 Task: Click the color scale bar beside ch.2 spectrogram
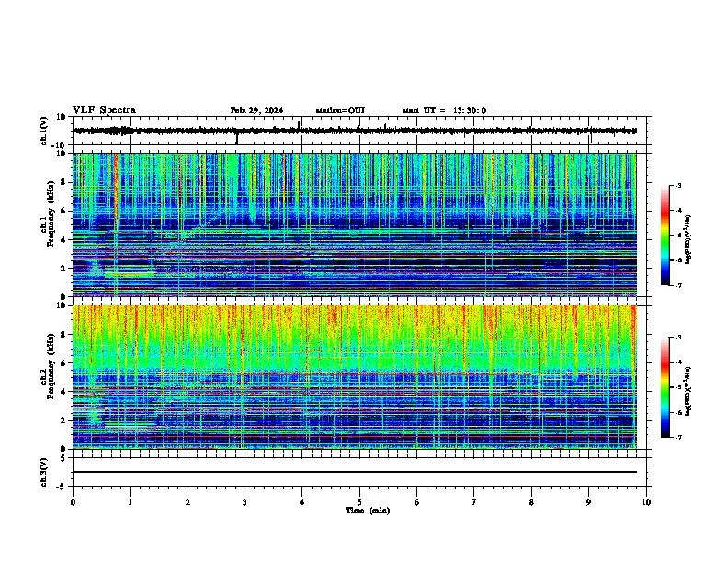pos(665,387)
